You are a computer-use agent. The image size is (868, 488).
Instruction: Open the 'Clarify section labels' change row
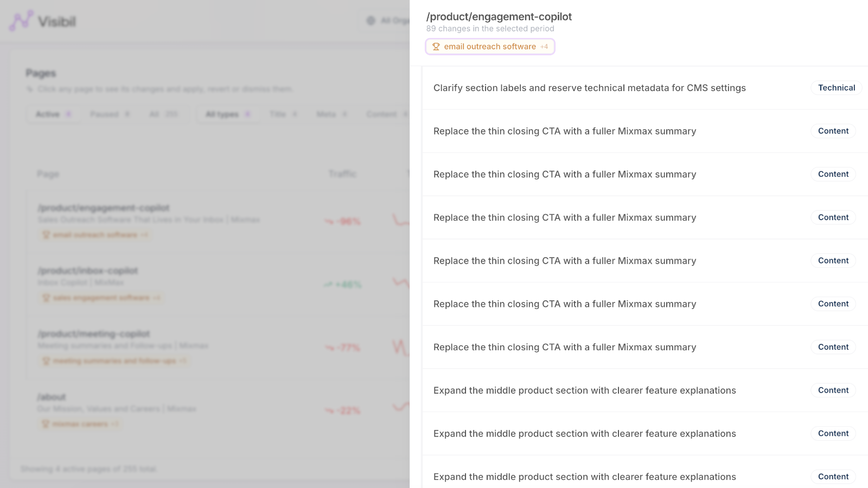[645, 88]
